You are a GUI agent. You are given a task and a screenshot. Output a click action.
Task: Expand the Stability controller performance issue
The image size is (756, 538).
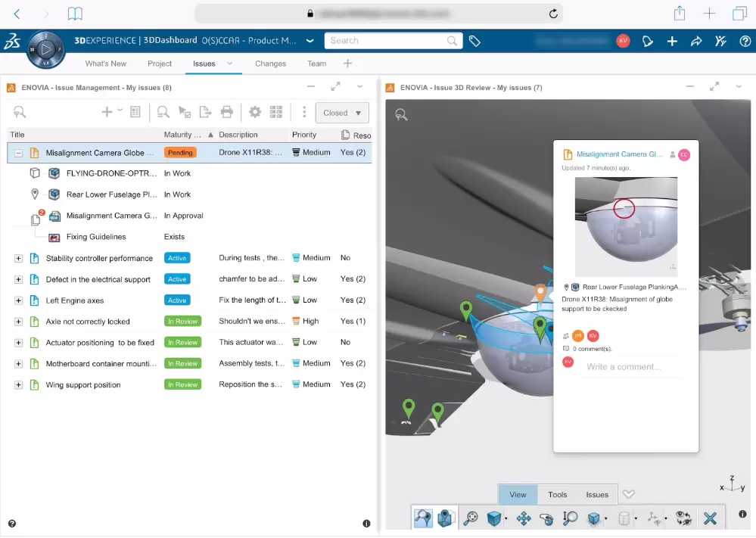point(19,258)
